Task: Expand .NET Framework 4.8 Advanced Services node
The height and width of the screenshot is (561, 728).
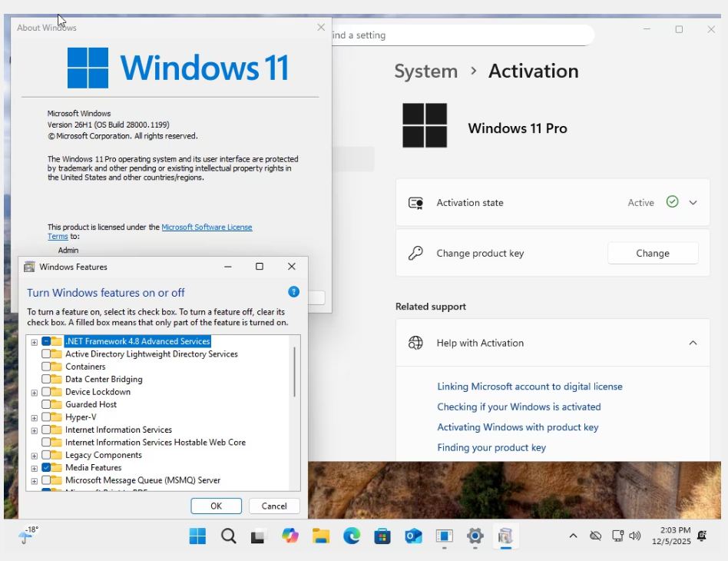Action: click(x=35, y=342)
